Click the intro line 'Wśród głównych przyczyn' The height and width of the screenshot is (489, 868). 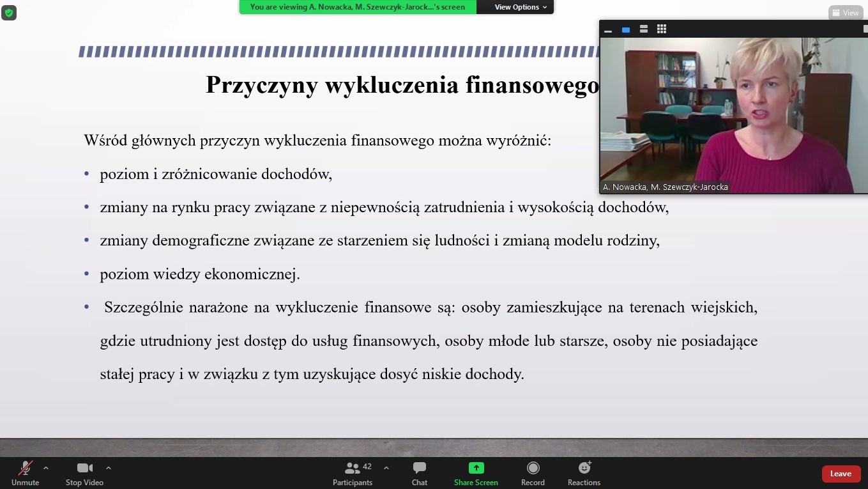click(x=317, y=141)
